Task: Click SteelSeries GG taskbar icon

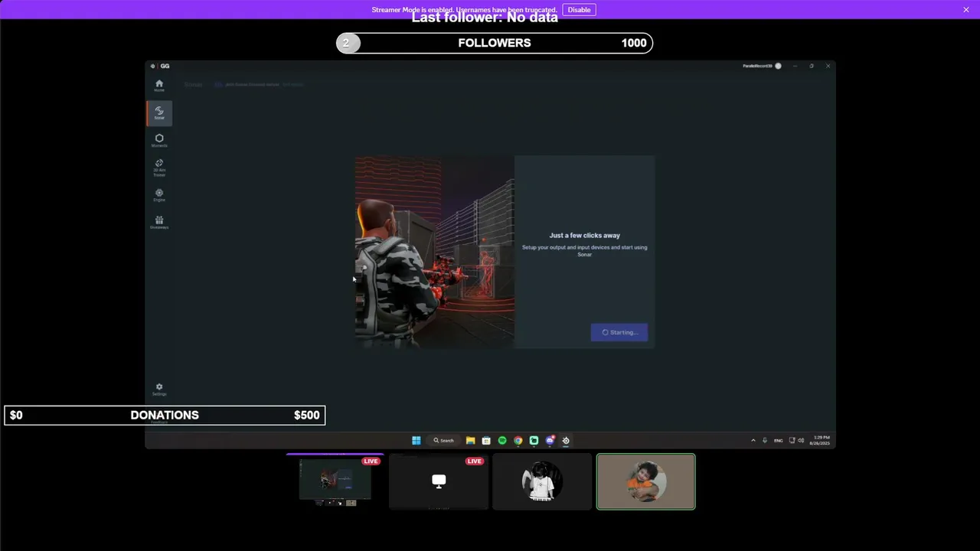Action: tap(566, 440)
